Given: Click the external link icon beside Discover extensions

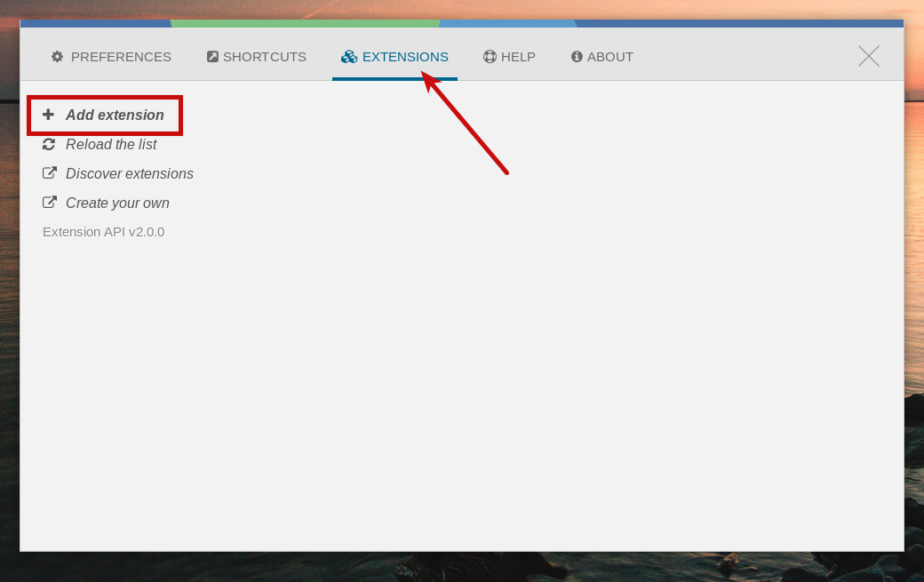Looking at the screenshot, I should coord(51,172).
